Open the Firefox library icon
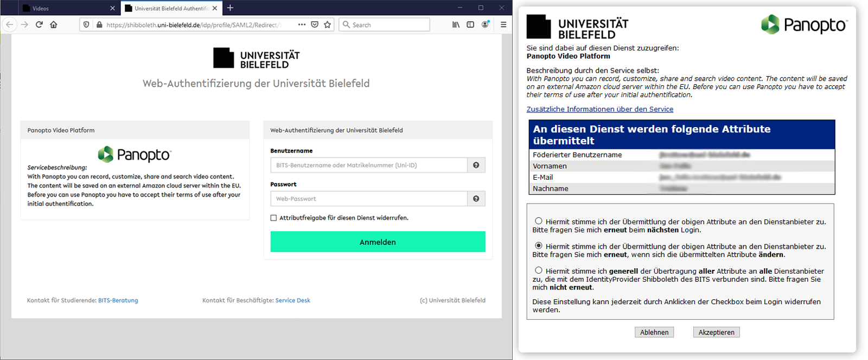Screen dimensions: 868x360 456,24
